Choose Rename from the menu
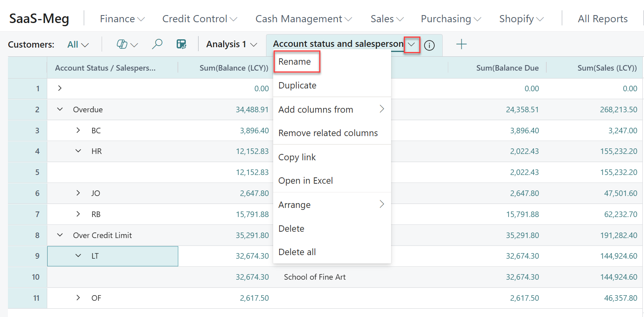Viewport: 644px width, 317px height. point(295,61)
